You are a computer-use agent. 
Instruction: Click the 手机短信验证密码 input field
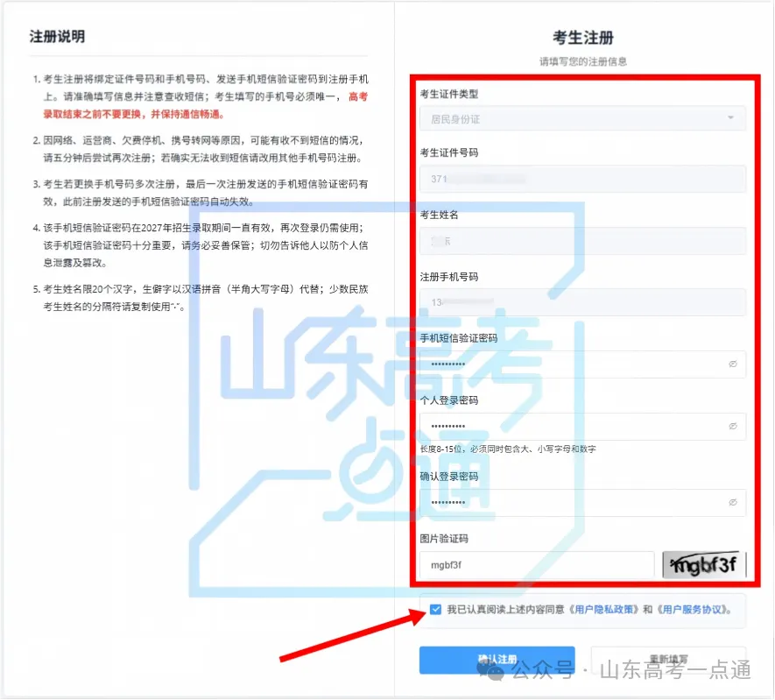click(582, 364)
